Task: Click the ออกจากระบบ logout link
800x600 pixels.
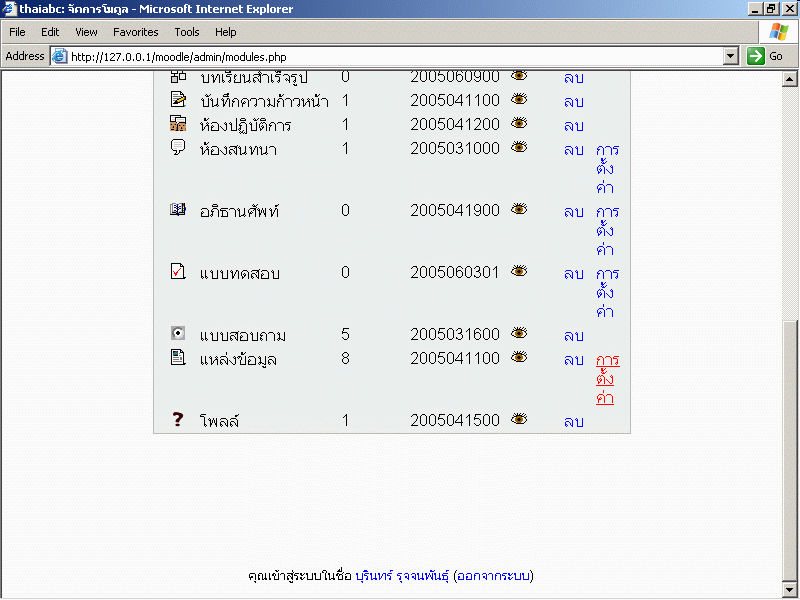Action: tap(493, 576)
